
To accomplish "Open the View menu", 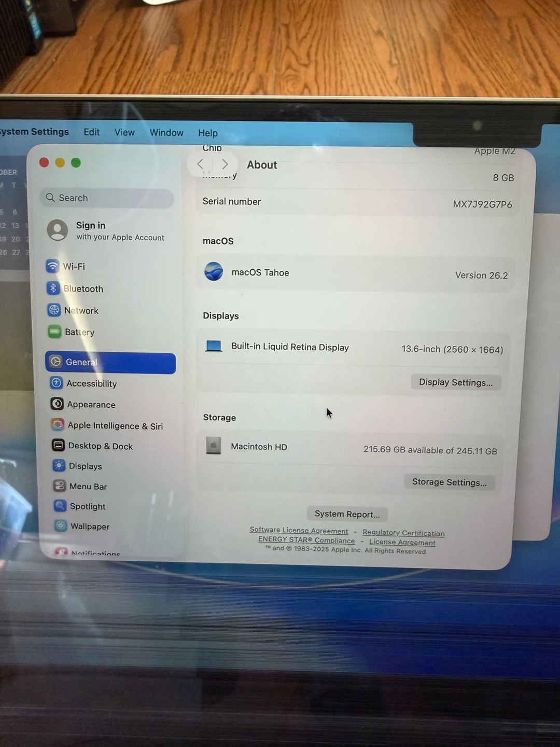I will tap(124, 133).
